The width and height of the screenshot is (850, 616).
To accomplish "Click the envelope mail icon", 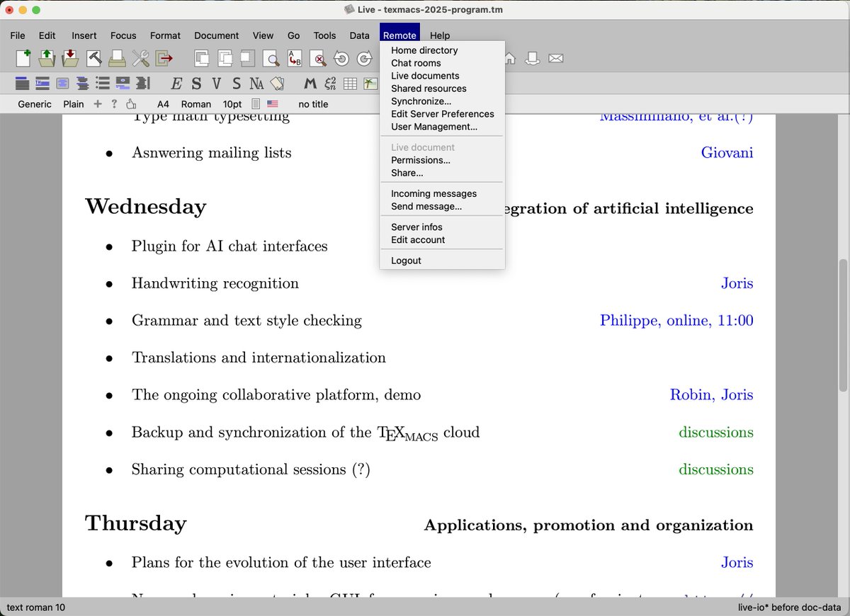I will (x=556, y=58).
